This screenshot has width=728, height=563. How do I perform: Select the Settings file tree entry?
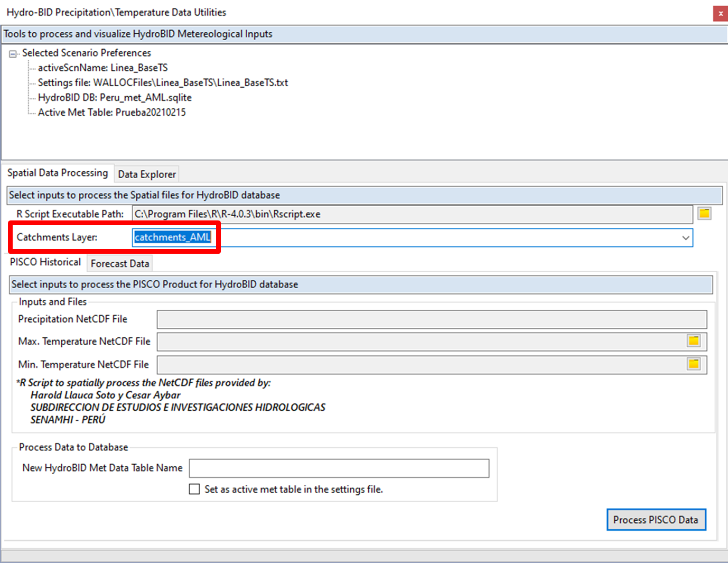tap(163, 82)
